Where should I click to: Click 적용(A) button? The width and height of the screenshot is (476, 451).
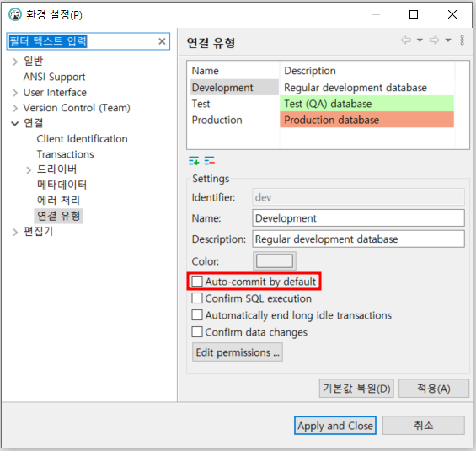click(x=434, y=388)
